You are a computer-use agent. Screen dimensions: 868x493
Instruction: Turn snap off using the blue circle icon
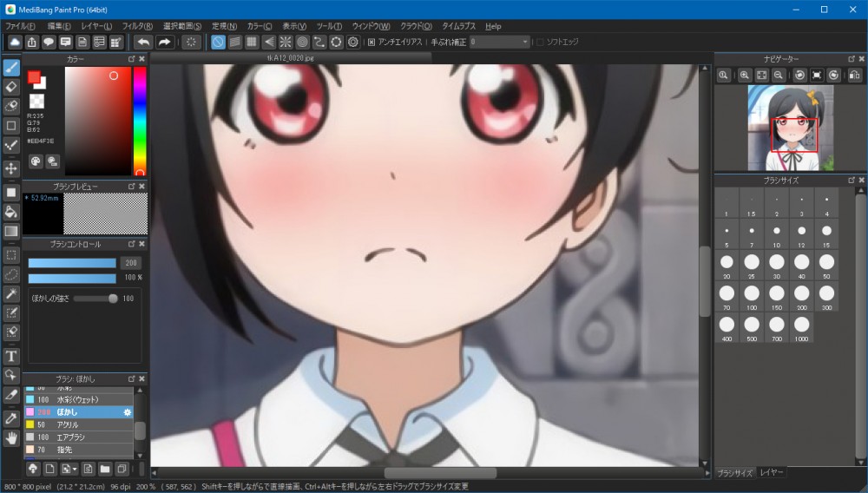click(218, 42)
